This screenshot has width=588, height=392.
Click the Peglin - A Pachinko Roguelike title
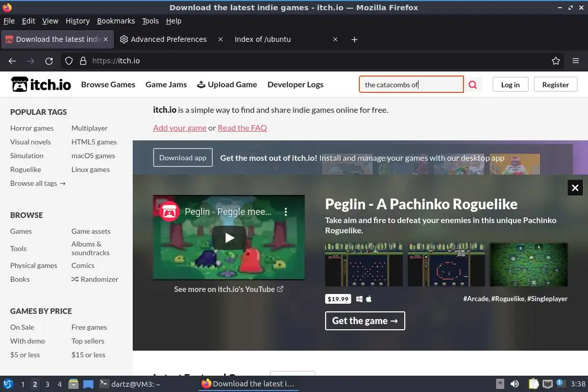click(x=421, y=205)
